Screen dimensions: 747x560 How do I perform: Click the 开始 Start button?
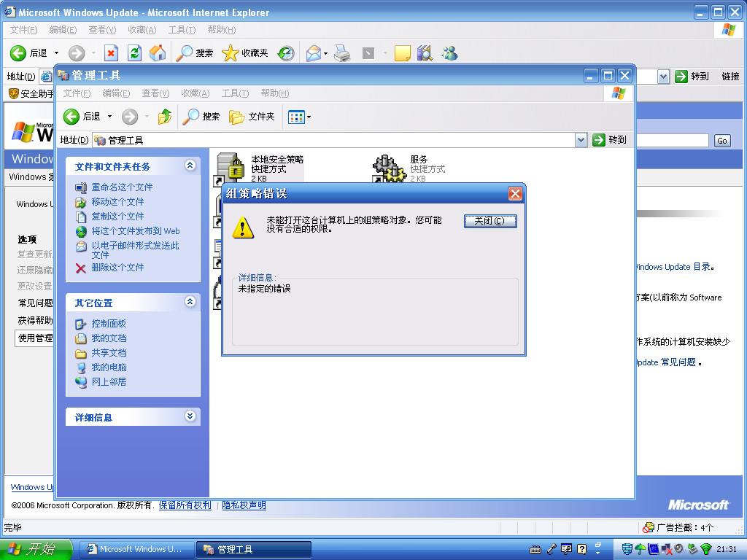coord(35,550)
